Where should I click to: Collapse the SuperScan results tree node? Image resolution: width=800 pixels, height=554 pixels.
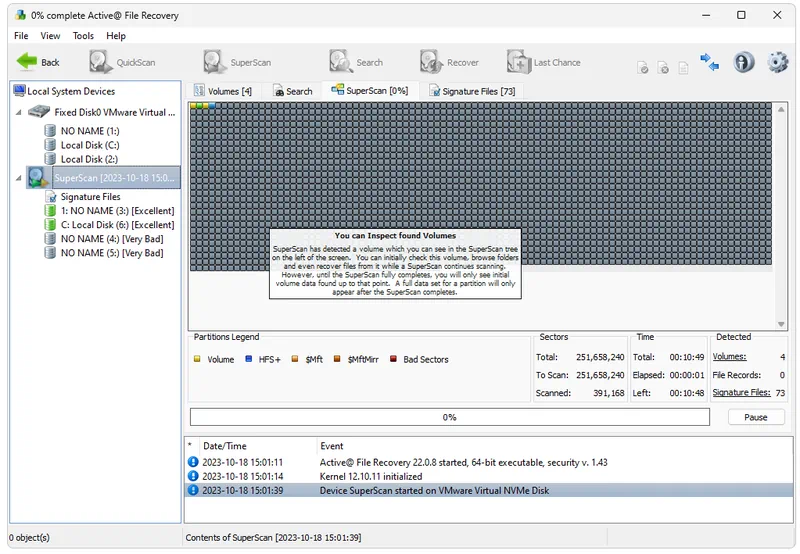tap(18, 178)
